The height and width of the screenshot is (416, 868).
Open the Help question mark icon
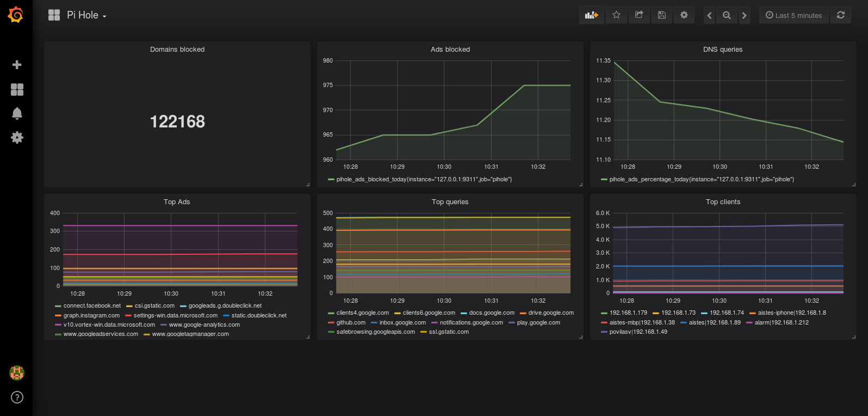[17, 397]
